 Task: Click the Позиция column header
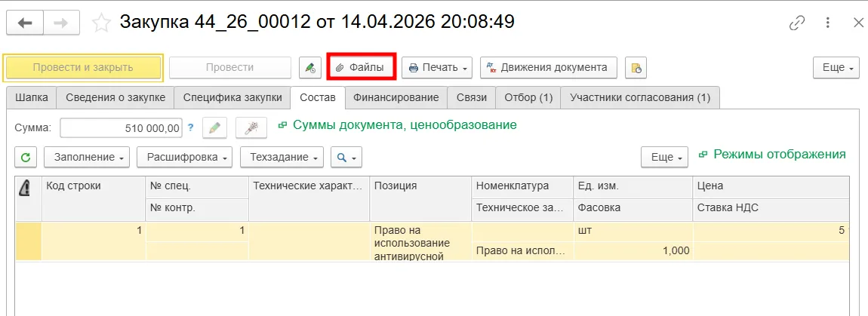tap(420, 198)
